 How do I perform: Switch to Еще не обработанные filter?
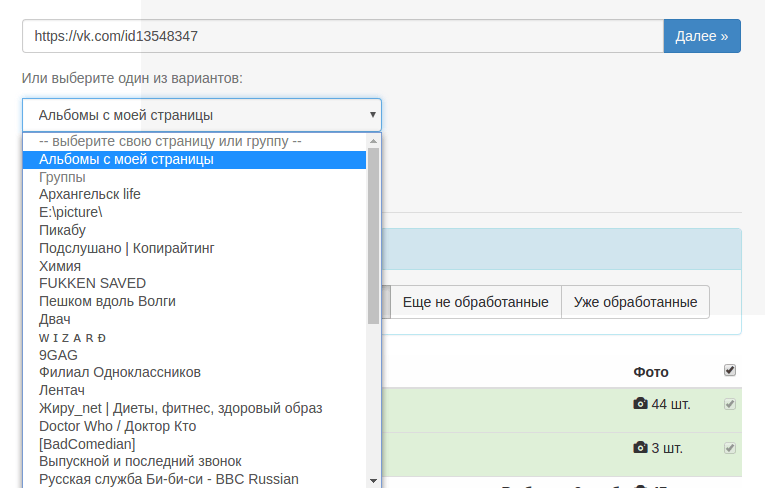[476, 302]
